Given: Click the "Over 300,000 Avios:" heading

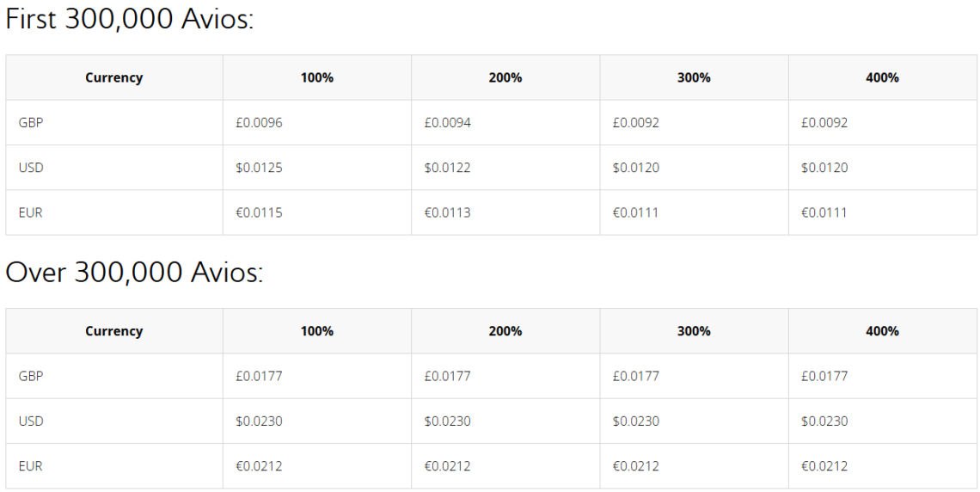Looking at the screenshot, I should (134, 273).
